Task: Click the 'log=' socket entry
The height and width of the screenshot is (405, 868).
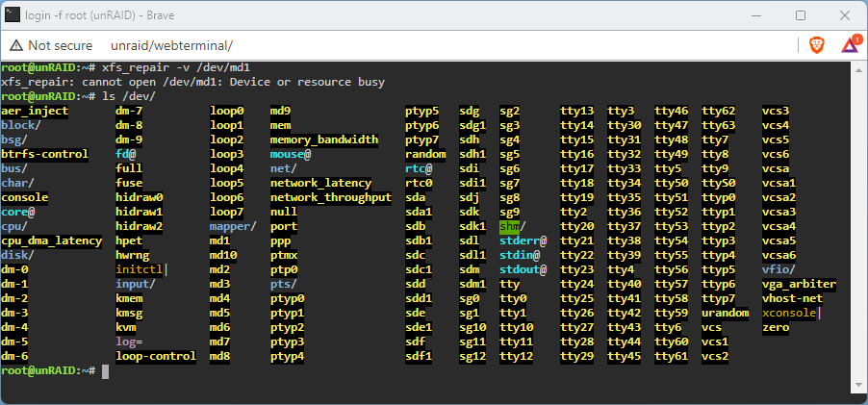Action: (129, 342)
